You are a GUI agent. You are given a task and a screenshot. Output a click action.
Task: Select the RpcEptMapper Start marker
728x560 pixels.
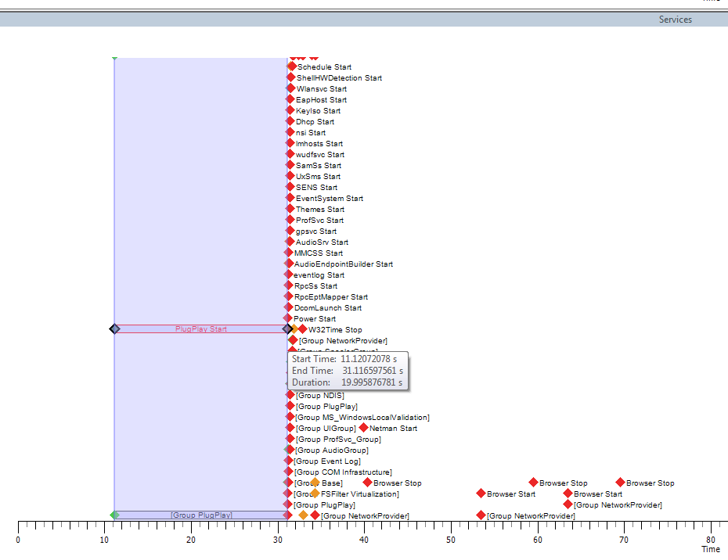coord(288,296)
